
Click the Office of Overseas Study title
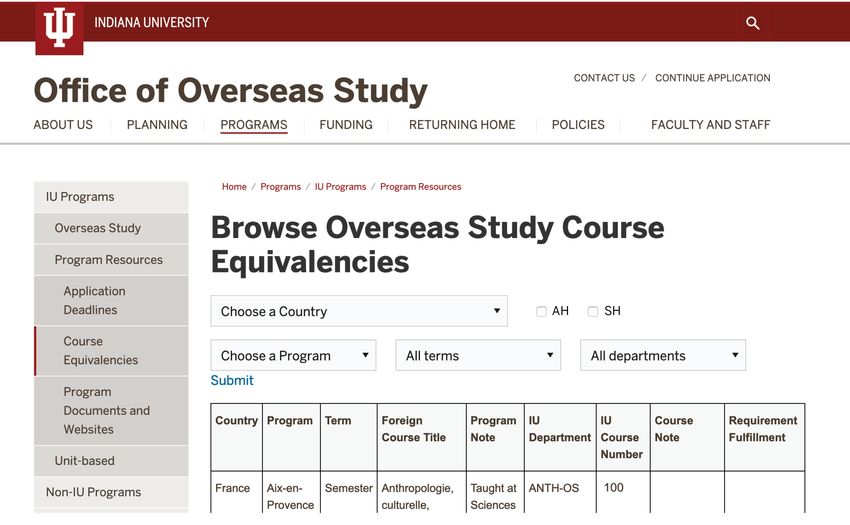[230, 91]
